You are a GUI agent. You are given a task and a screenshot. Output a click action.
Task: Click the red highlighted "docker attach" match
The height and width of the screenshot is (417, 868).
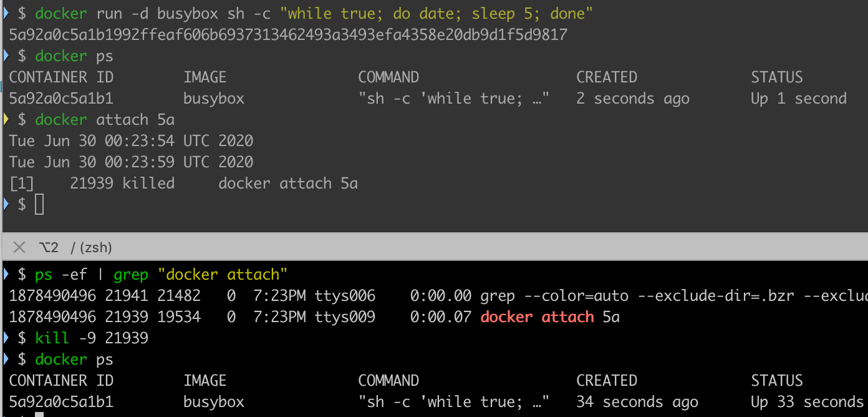537,317
